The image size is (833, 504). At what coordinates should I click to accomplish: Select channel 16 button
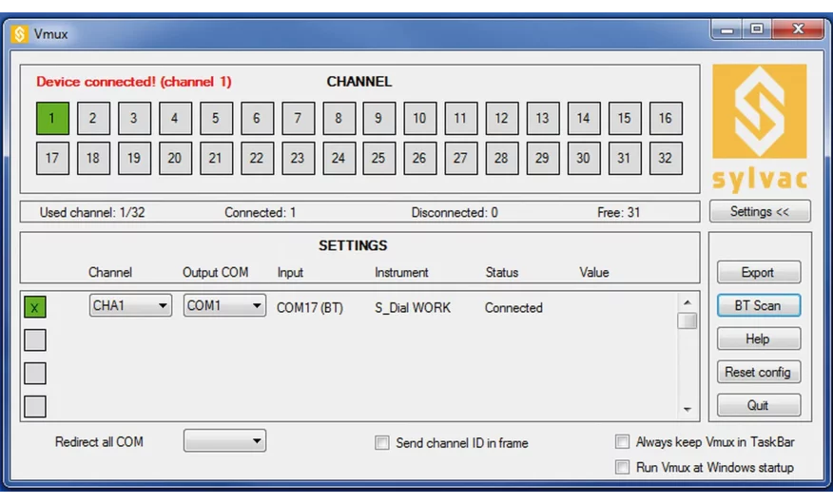(666, 119)
